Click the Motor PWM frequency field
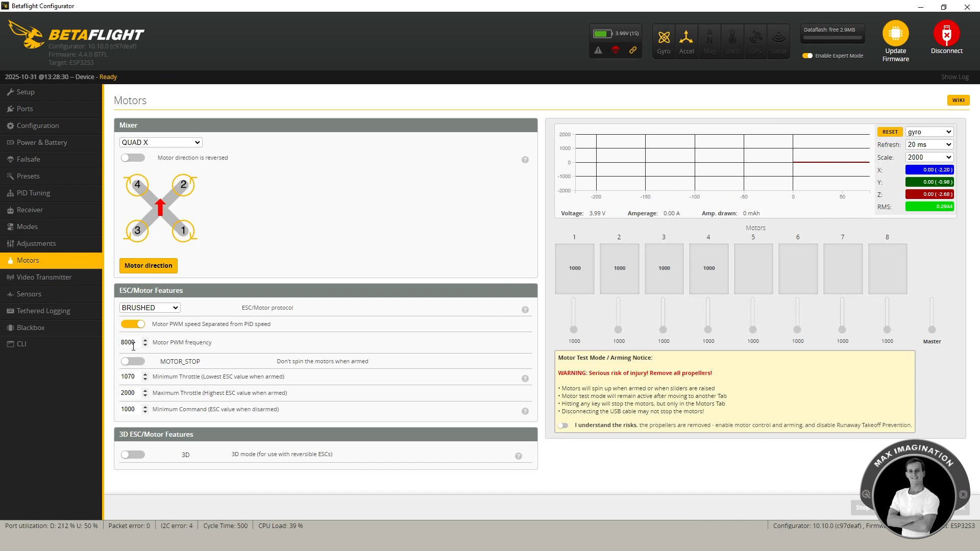980x551 pixels. pos(129,342)
